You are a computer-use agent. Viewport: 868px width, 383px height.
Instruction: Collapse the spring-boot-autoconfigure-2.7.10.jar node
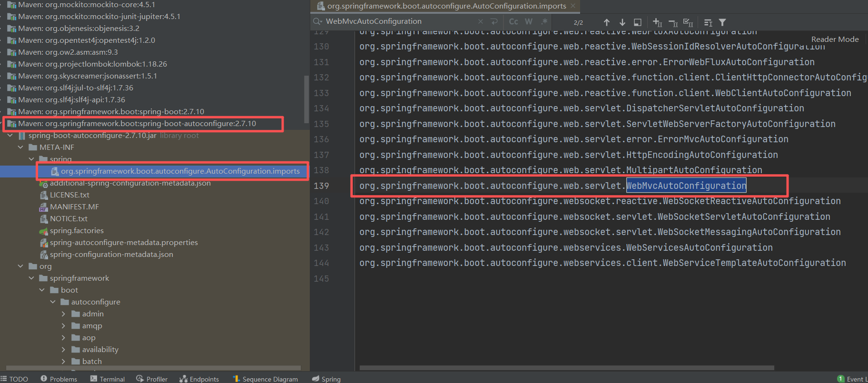[x=10, y=136]
